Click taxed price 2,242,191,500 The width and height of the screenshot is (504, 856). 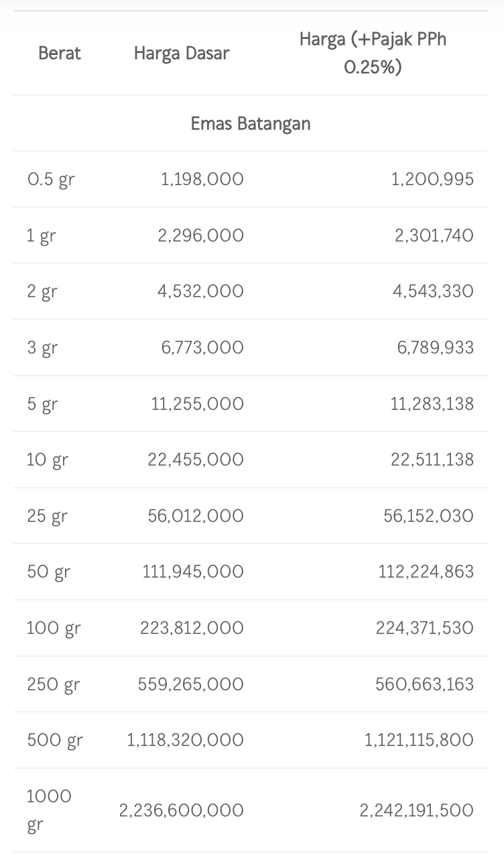tap(416, 810)
